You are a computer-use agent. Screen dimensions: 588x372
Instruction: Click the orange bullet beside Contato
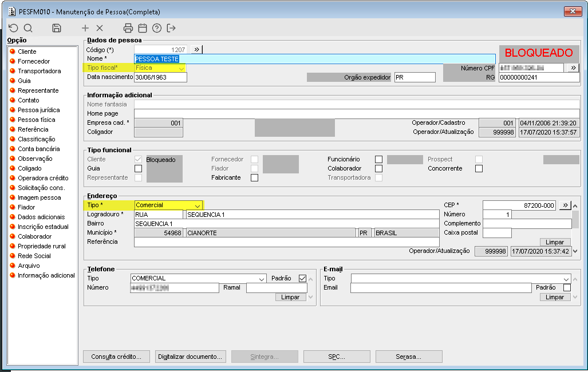[13, 100]
